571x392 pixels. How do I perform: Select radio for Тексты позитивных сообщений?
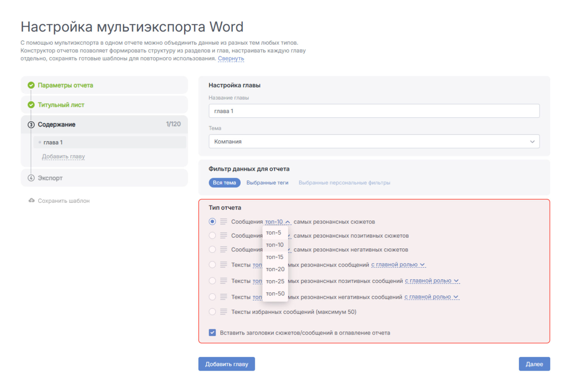212,281
